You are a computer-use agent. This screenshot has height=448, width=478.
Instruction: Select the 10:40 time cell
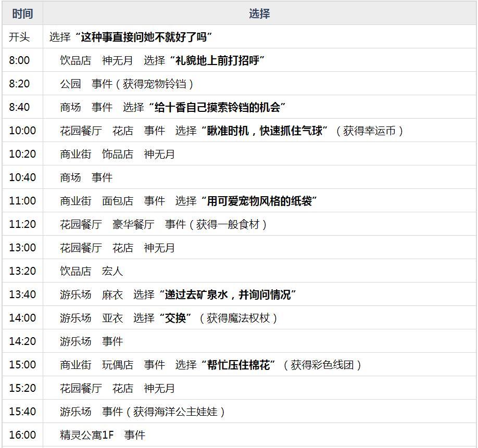[x=22, y=177]
